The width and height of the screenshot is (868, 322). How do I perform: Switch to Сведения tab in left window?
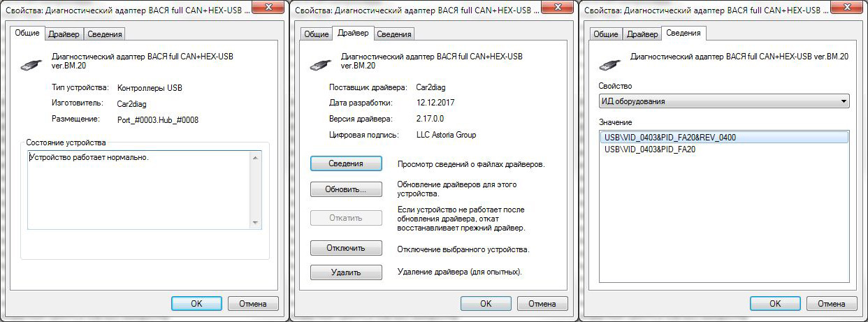(x=105, y=34)
